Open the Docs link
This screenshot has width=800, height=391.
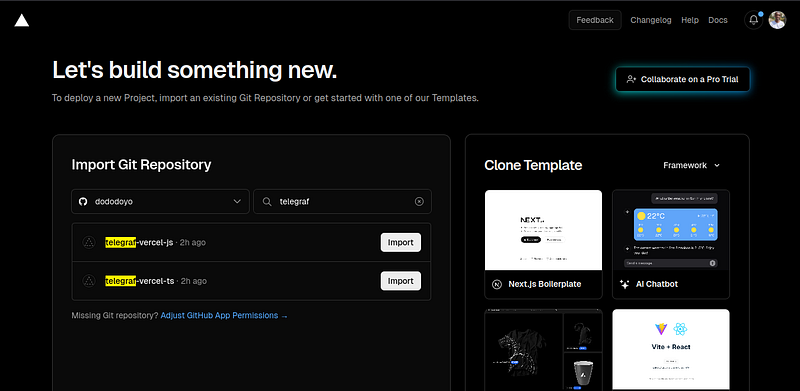717,20
